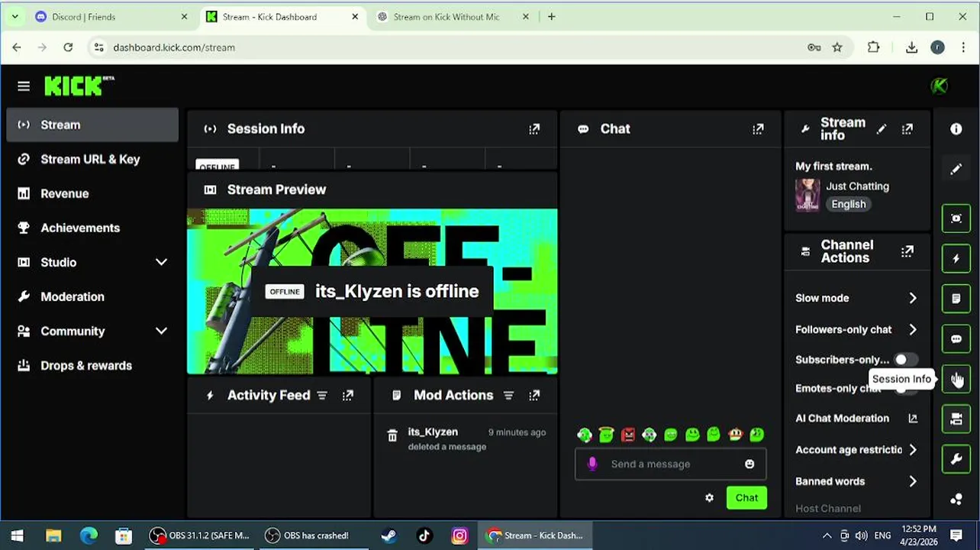Toggle Stream Preview widget in the right rail

[956, 218]
